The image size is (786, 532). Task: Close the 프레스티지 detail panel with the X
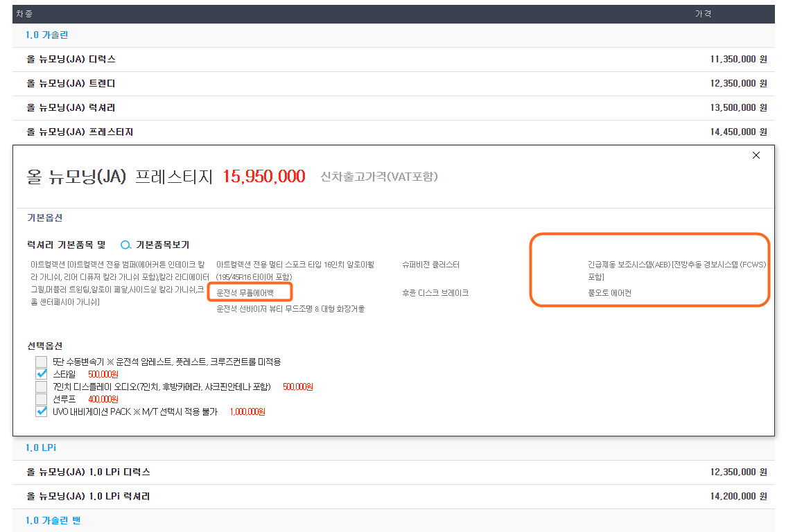pos(756,155)
